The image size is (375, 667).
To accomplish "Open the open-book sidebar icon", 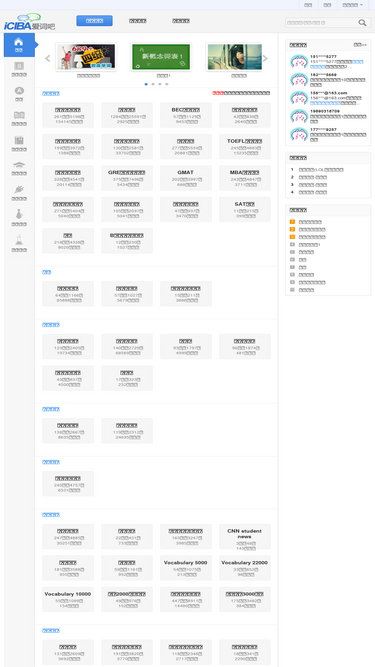I will tap(19, 115).
